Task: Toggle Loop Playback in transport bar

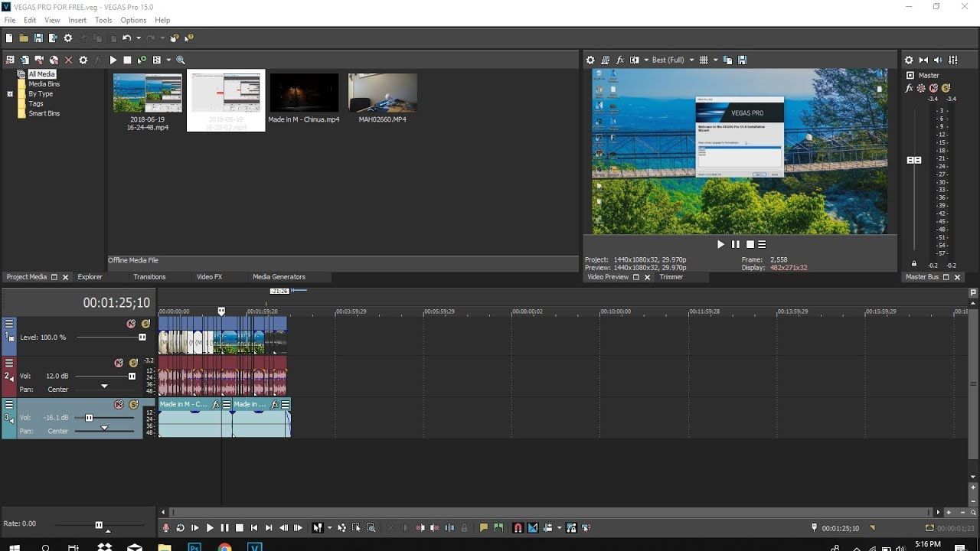Action: [181, 527]
